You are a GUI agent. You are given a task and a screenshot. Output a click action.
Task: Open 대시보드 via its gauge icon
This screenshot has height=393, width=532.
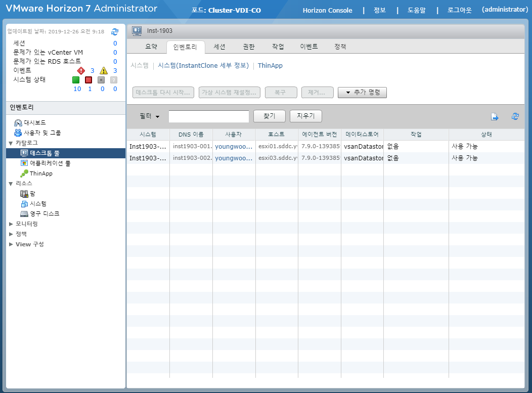(x=18, y=122)
